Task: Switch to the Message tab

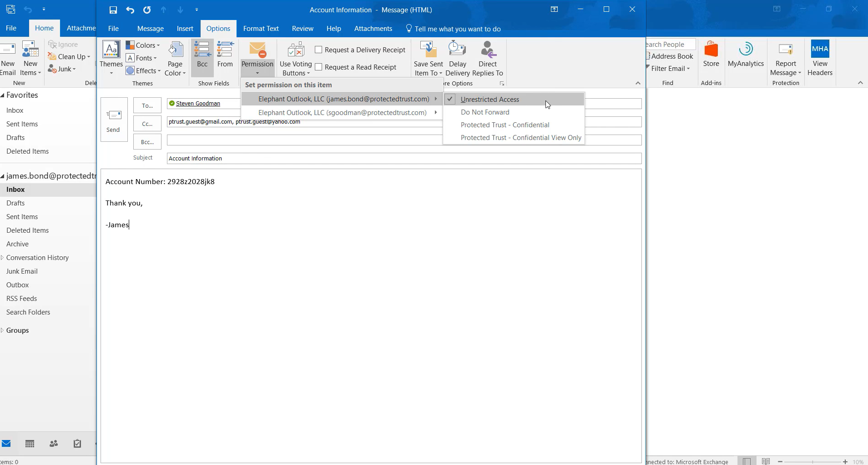Action: [151, 28]
